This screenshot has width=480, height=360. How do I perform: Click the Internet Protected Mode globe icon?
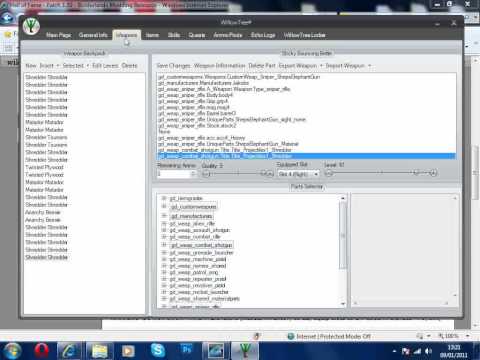pos(291,336)
